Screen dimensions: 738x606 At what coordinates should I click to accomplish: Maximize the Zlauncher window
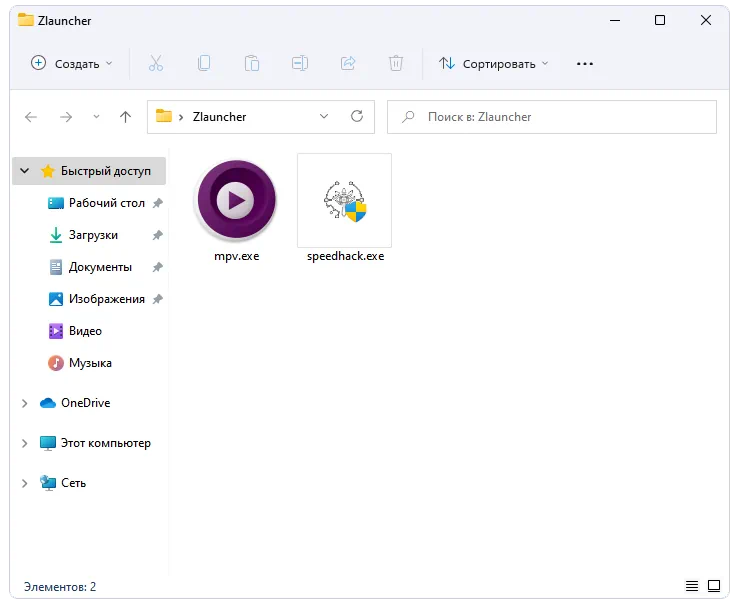[660, 20]
